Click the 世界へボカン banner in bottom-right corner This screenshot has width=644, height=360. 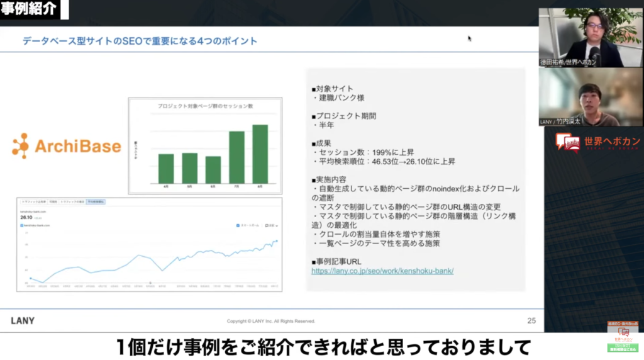623,337
